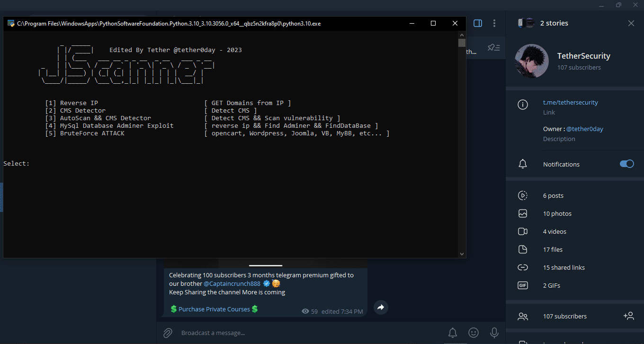Open the three-dot channel options menu
644x344 pixels.
coord(494,23)
